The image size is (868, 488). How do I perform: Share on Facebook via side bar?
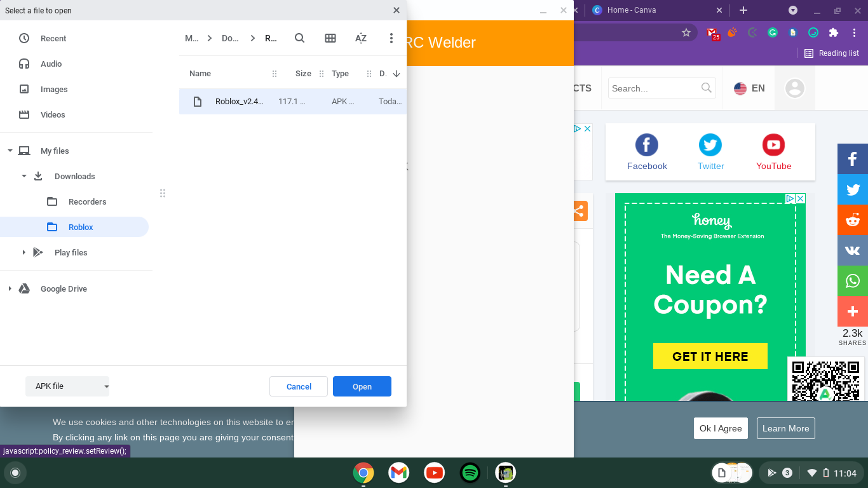(853, 159)
